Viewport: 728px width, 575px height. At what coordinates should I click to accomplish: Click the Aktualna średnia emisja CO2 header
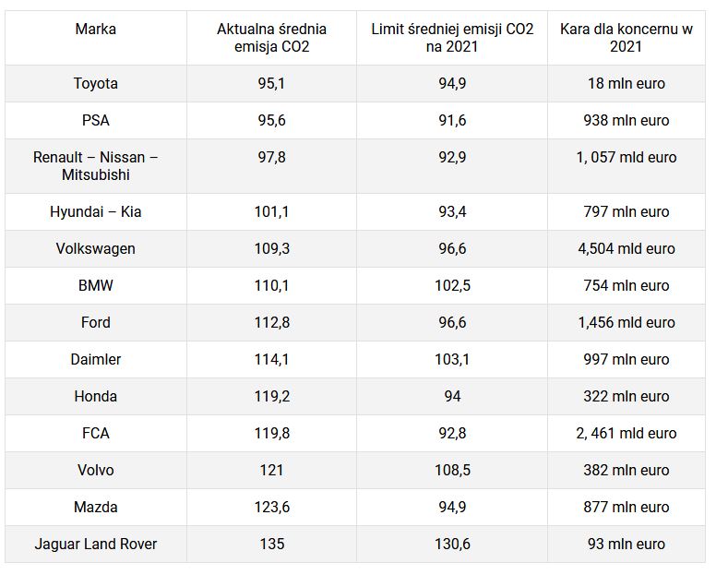(271, 38)
